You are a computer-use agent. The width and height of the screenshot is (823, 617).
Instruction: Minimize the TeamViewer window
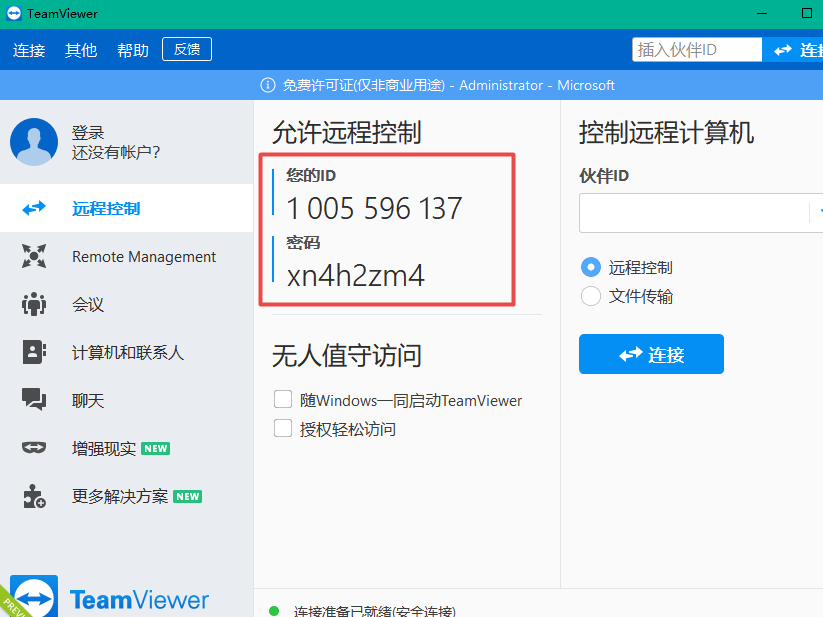[x=763, y=13]
